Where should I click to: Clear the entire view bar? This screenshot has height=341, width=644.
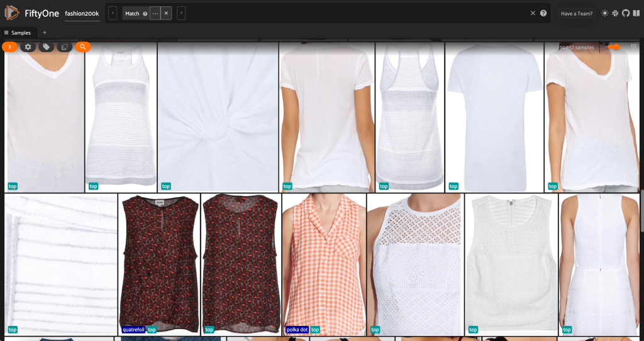coord(533,13)
